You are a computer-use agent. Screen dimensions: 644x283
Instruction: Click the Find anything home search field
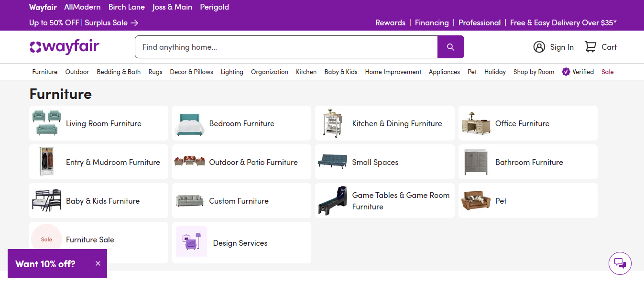point(286,47)
